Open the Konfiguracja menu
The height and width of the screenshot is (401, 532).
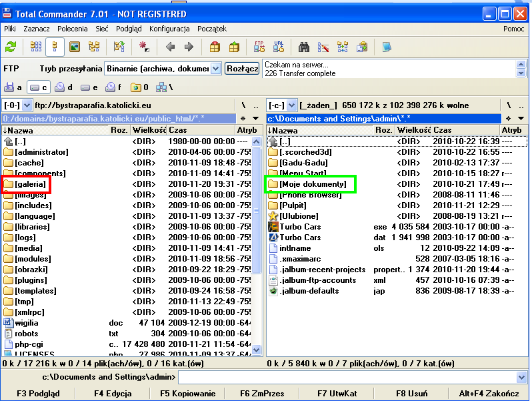click(x=169, y=29)
